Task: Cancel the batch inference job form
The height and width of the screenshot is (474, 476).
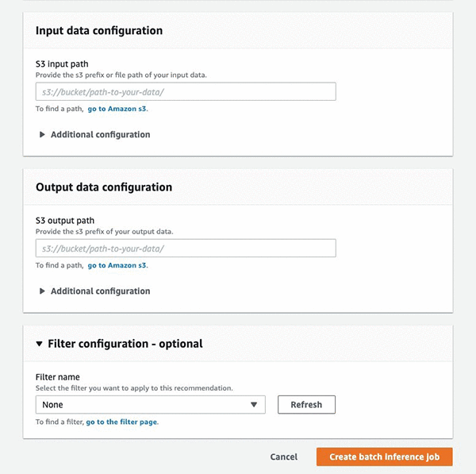Action: point(283,457)
